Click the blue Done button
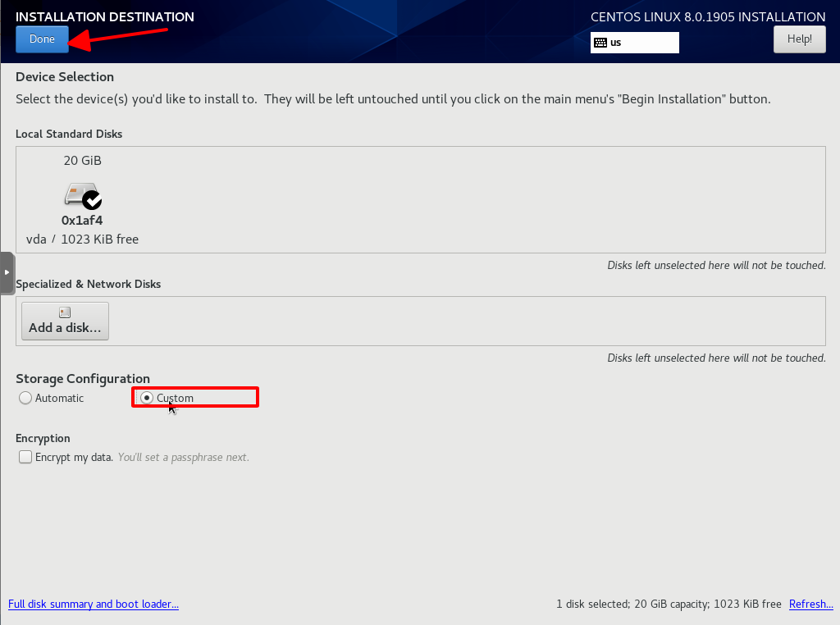Image resolution: width=840 pixels, height=625 pixels. pyautogui.click(x=43, y=39)
